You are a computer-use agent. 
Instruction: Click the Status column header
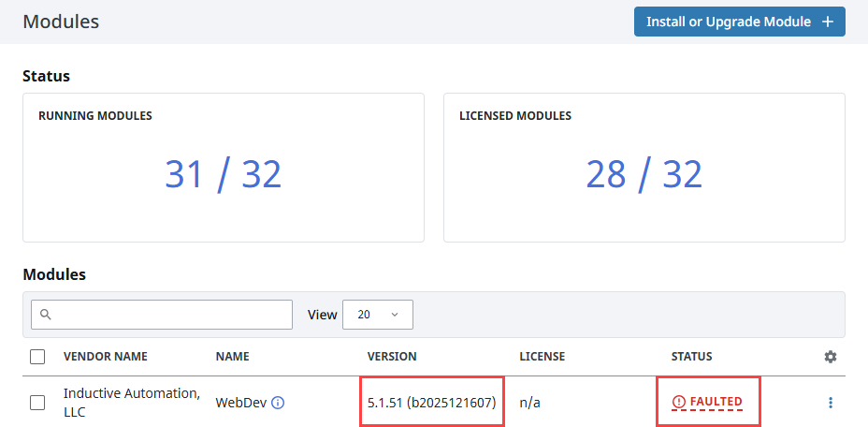click(x=691, y=357)
